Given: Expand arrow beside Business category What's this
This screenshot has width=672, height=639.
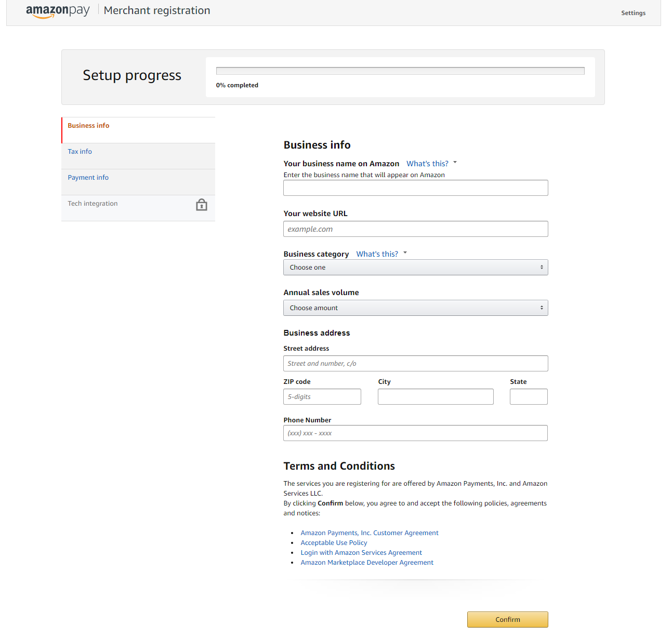Looking at the screenshot, I should coord(405,253).
